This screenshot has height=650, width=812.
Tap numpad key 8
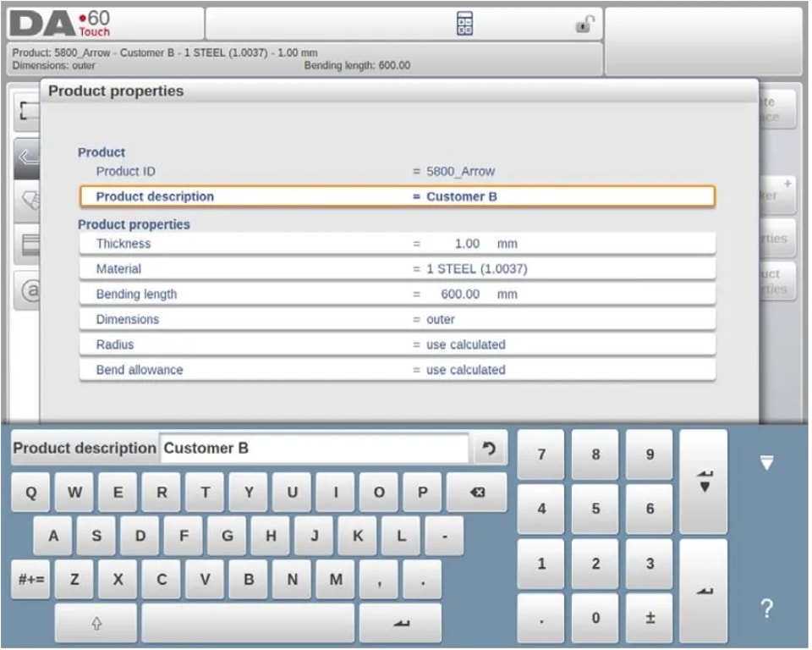[x=595, y=454]
